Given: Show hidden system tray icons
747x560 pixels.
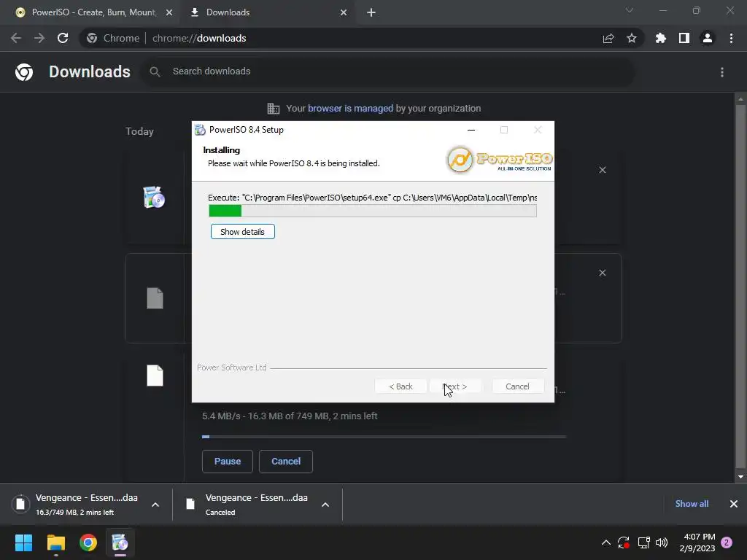Looking at the screenshot, I should click(606, 542).
